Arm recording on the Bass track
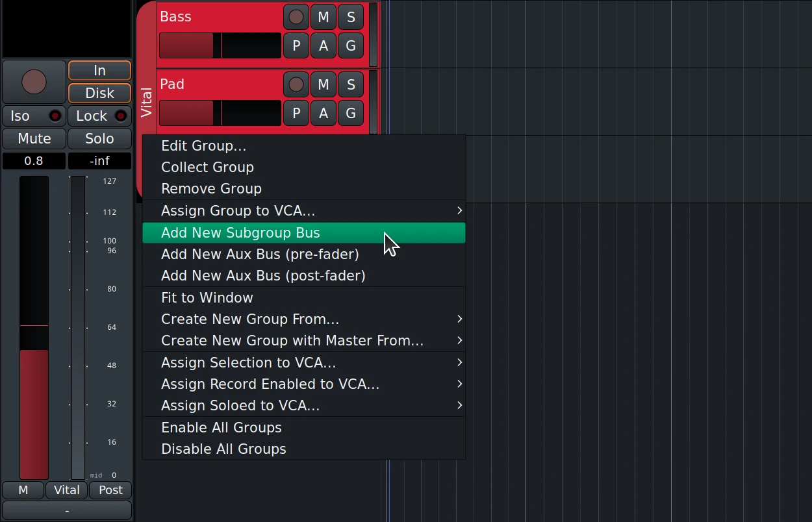This screenshot has width=812, height=522. (x=296, y=17)
